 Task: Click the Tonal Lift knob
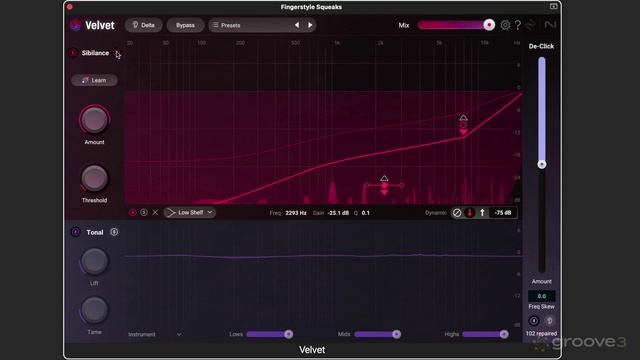click(94, 261)
